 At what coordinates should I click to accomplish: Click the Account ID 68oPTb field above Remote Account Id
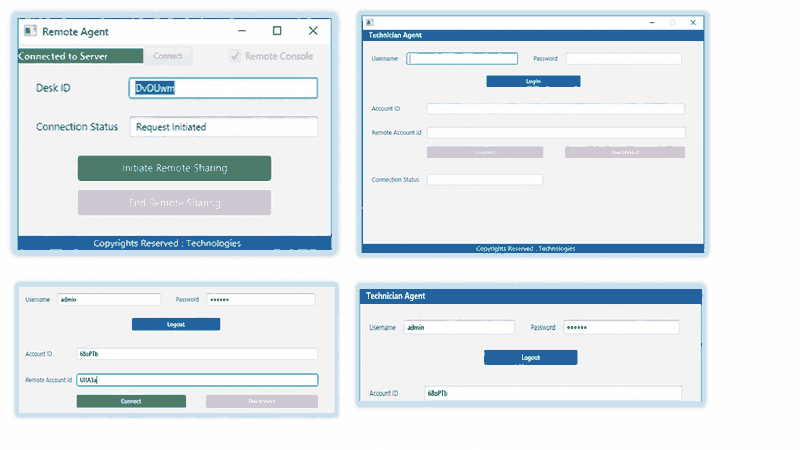[x=197, y=354]
